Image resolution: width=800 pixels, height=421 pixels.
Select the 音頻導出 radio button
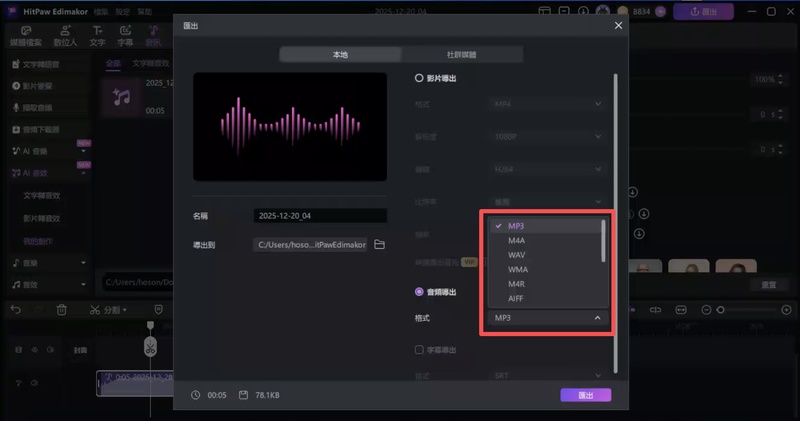419,292
